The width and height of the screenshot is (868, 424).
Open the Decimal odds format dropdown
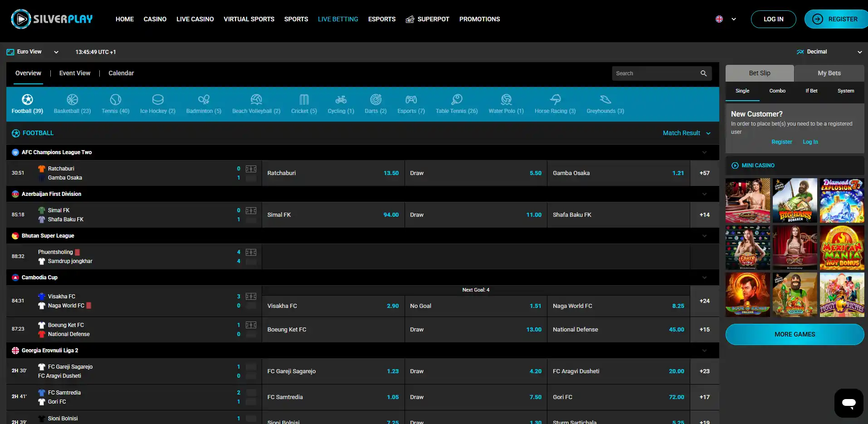pyautogui.click(x=829, y=52)
